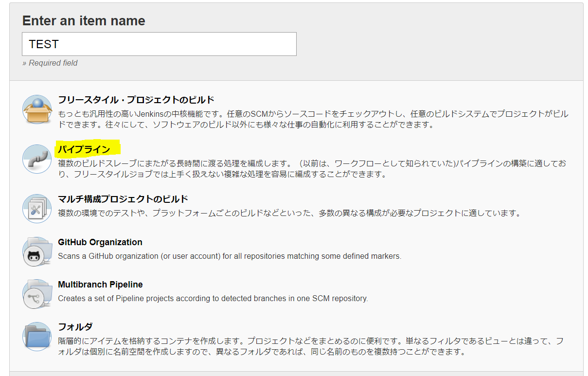Choose the GitHub Organization title
Screen dimensions: 588x376
(x=100, y=242)
